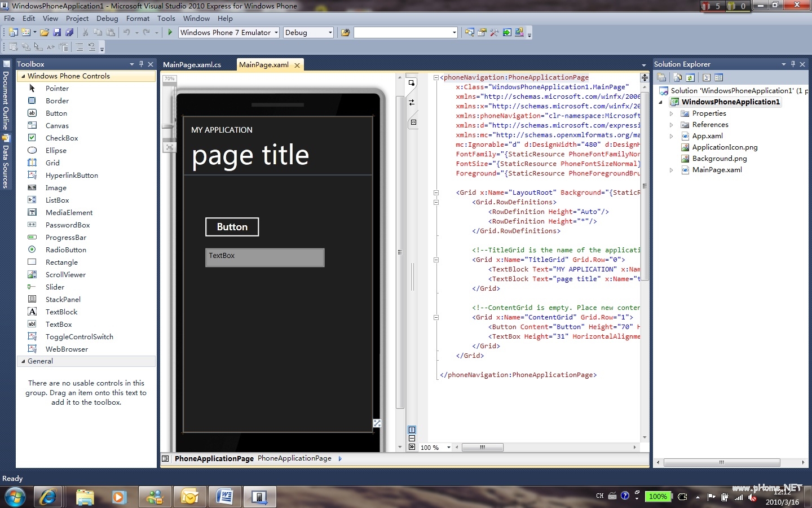
Task: Open the Solution Explorer toolbar icon
Action: click(x=469, y=33)
